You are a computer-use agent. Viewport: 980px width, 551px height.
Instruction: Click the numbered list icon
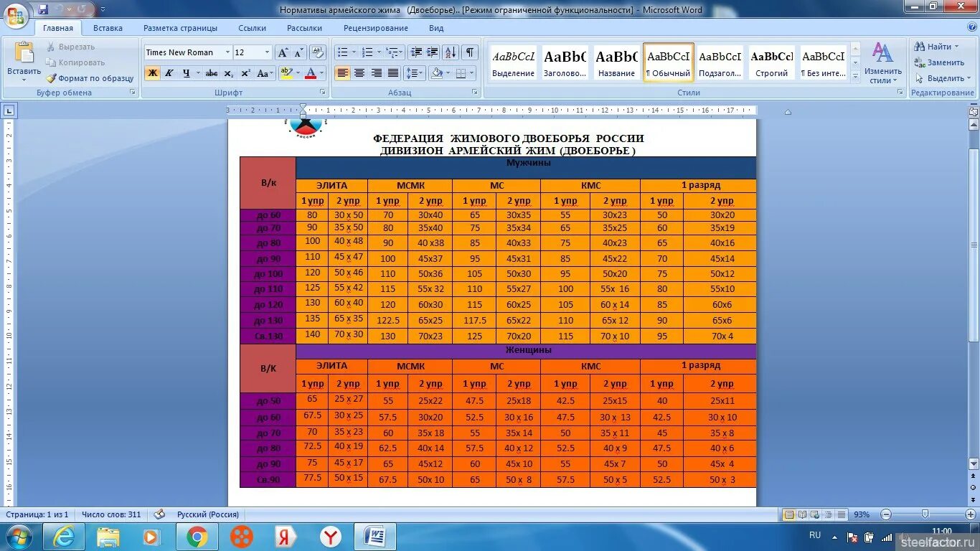tap(367, 52)
